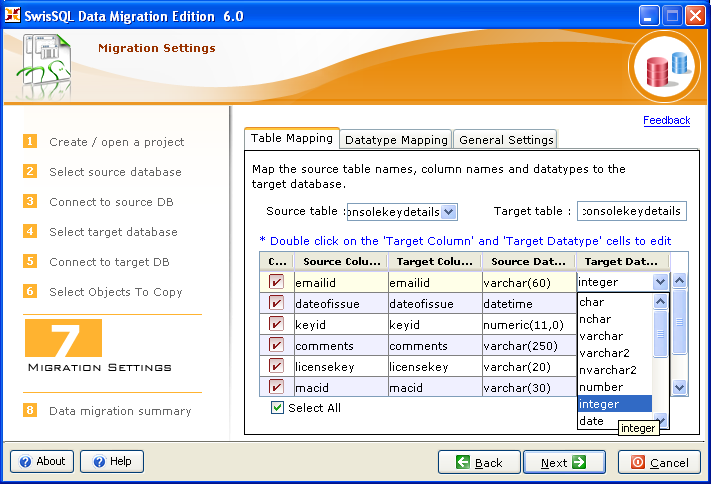Choose number from datatype list
Screen dimensions: 711x484
[x=615, y=387]
